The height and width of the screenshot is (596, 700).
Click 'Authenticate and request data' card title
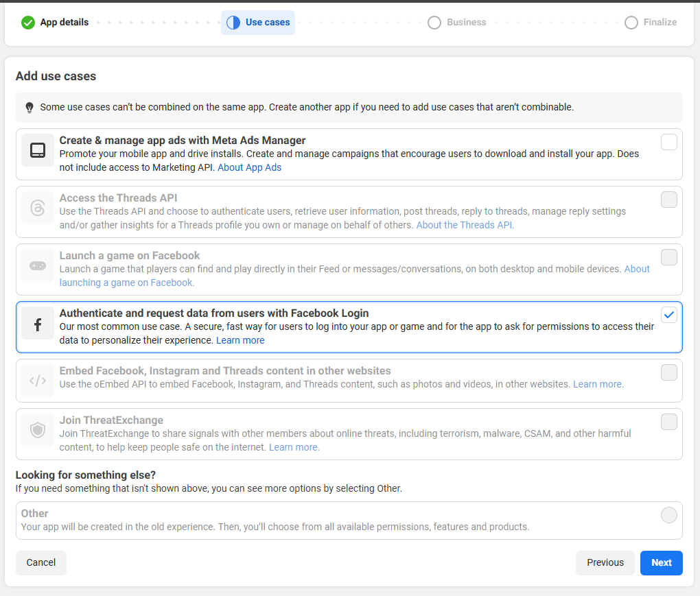214,313
